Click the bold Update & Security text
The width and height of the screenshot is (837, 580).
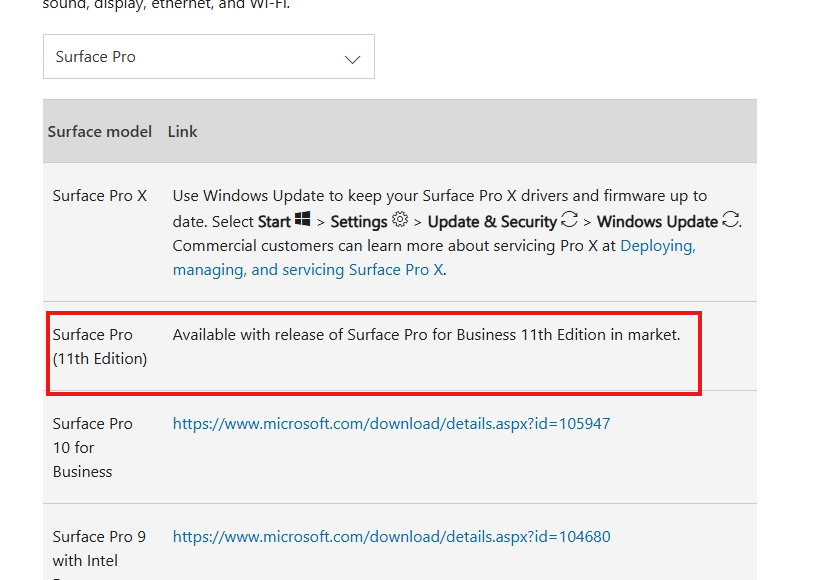pos(492,222)
